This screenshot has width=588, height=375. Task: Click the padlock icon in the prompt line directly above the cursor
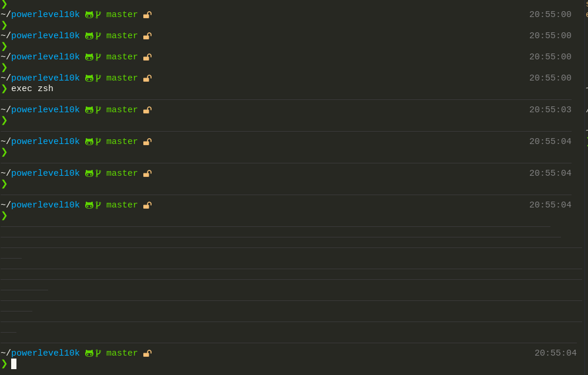click(147, 353)
